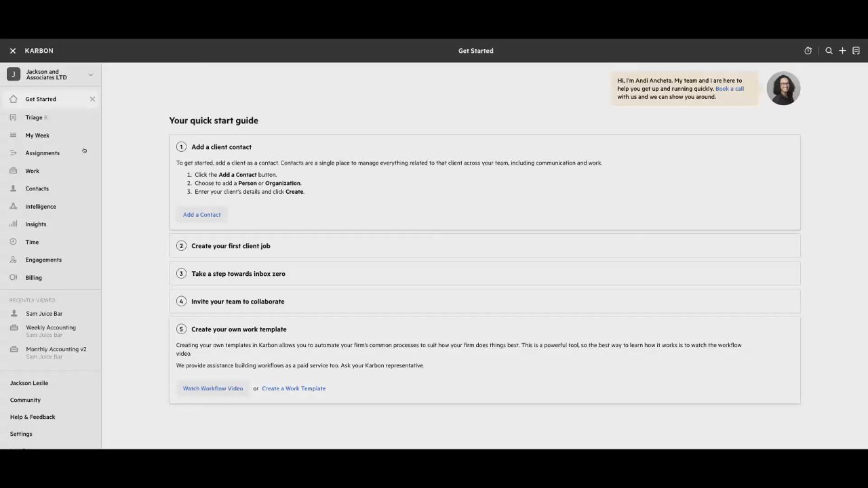The width and height of the screenshot is (868, 488).
Task: Open the Billing sidebar icon
Action: [13, 277]
